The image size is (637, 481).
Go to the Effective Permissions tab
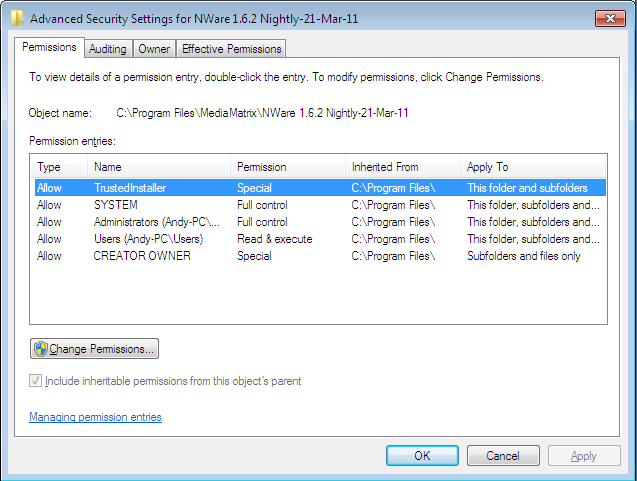click(x=231, y=49)
